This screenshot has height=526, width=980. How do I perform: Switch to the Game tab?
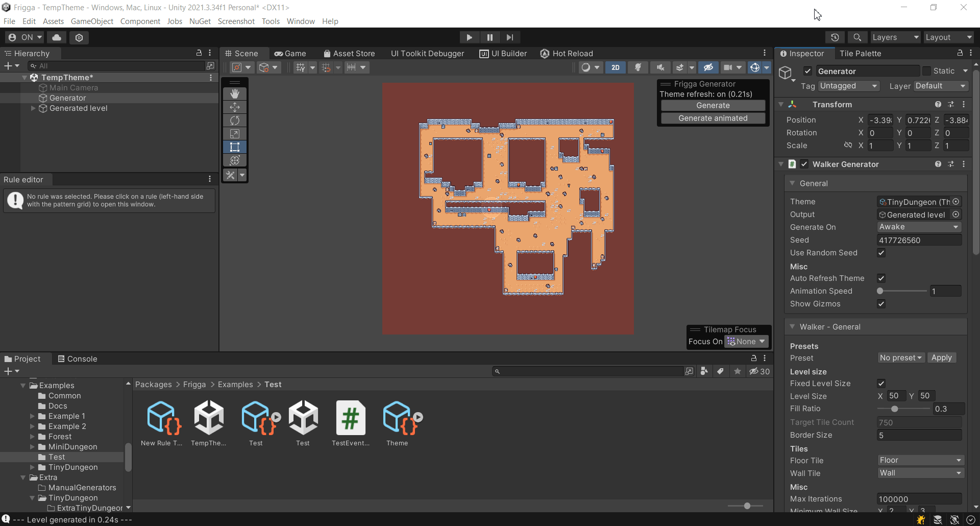click(x=290, y=54)
